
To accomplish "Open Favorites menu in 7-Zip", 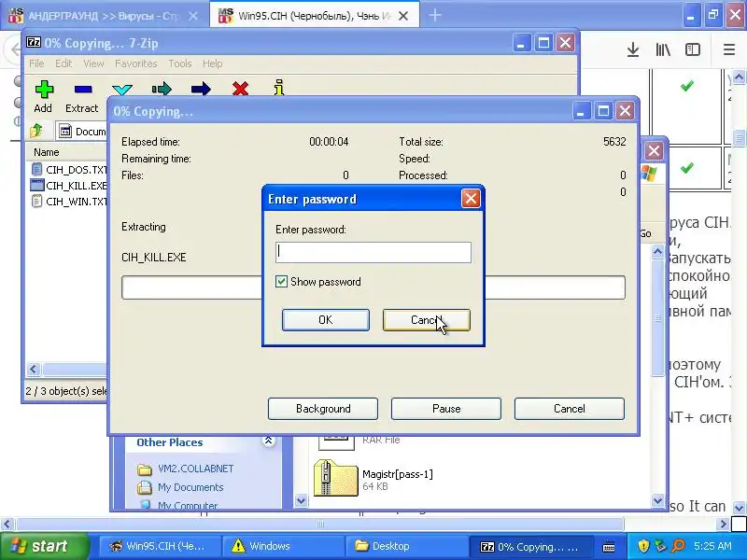I will coord(135,63).
